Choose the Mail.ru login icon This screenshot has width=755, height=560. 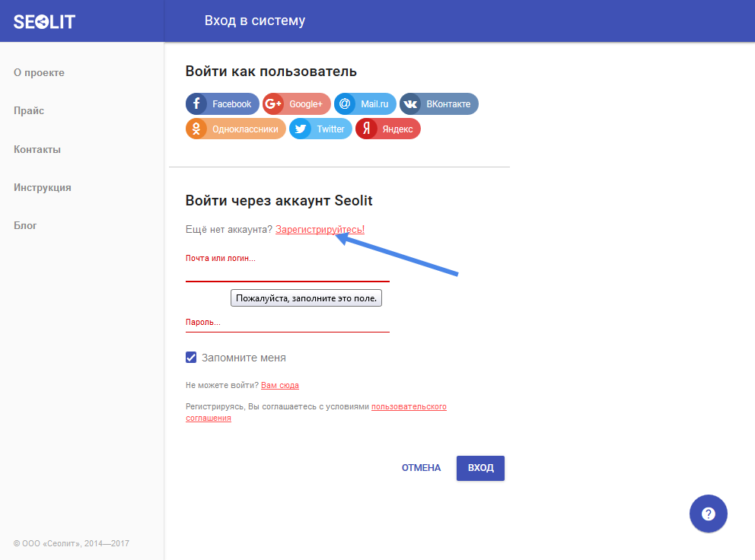point(345,104)
